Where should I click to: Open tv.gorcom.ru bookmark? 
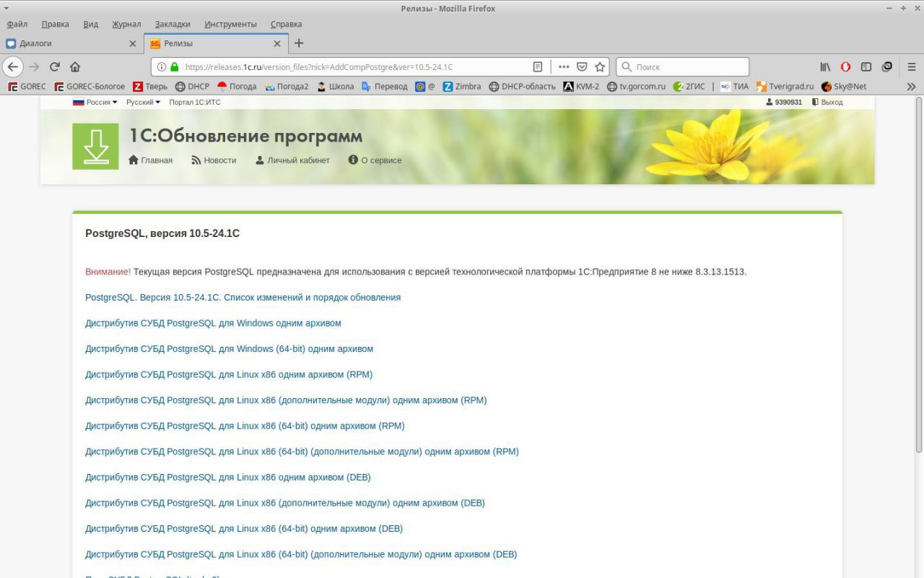[x=636, y=86]
